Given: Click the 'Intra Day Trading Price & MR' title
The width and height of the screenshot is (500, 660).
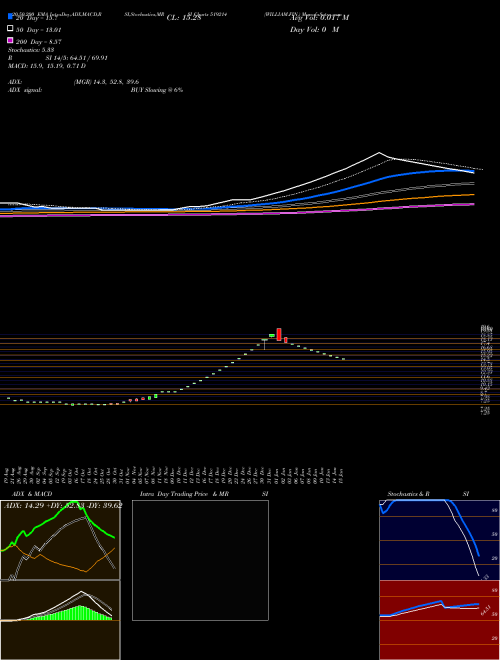Looking at the screenshot, I should point(184,494).
